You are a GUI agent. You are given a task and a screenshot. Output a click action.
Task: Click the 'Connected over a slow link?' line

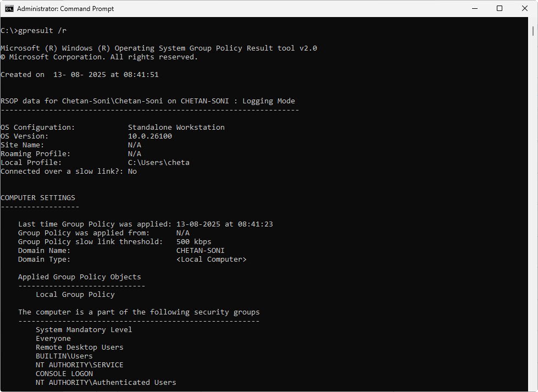(x=69, y=172)
